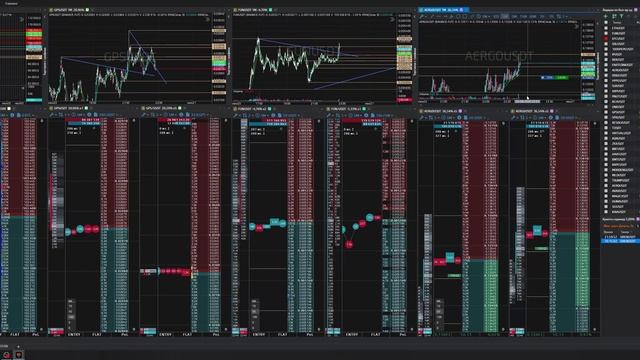This screenshot has width=640, height=360.
Task: Click pencil icon in second AERGOUSDT order book
Action: coord(513,118)
